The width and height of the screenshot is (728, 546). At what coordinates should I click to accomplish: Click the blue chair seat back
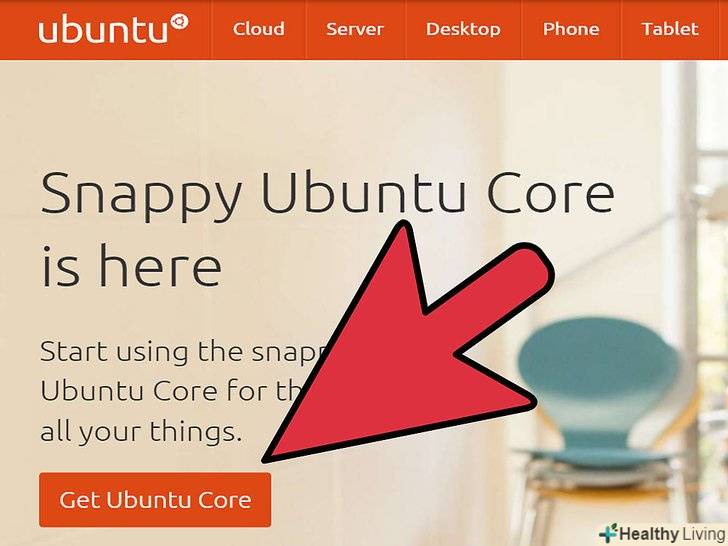tap(600, 369)
